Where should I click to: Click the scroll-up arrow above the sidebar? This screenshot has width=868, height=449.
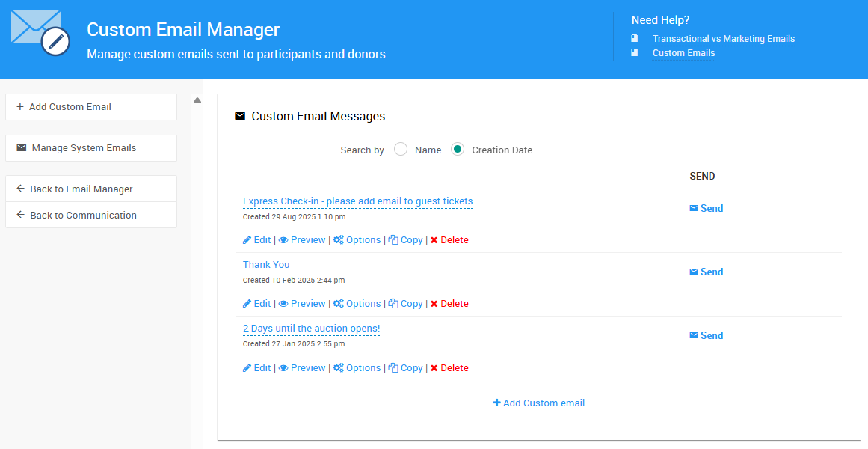pyautogui.click(x=197, y=100)
